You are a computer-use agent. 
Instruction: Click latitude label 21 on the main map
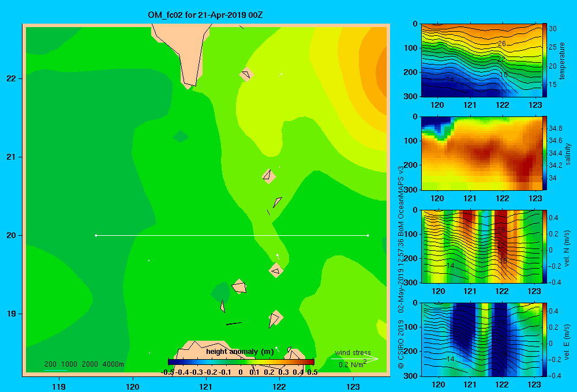pos(12,157)
